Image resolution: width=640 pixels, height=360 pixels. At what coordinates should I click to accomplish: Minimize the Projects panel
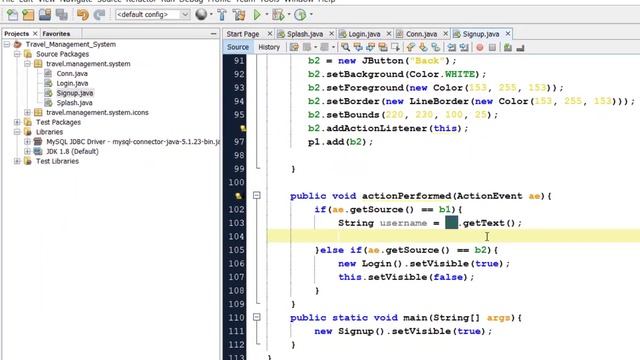coord(213,34)
